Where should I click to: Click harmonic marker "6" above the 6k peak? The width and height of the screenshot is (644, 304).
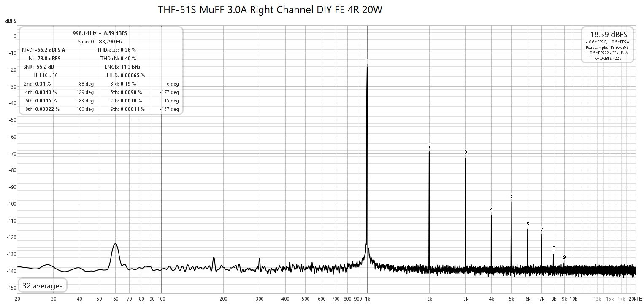pyautogui.click(x=528, y=223)
